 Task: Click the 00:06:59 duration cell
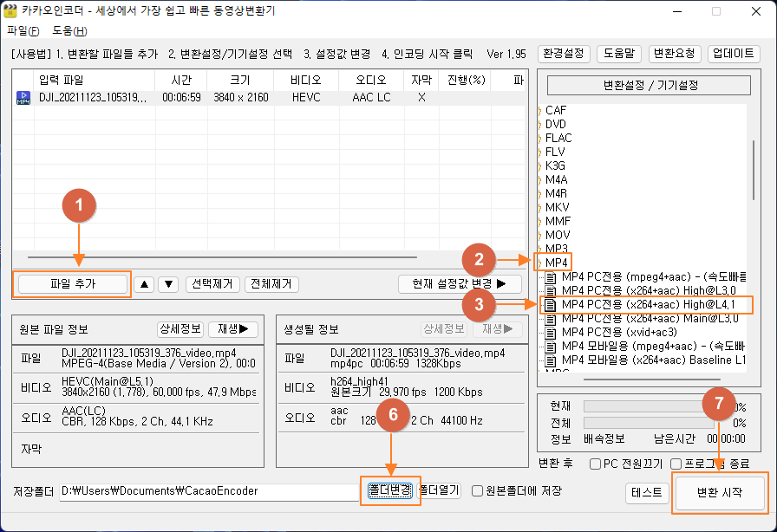click(x=181, y=98)
